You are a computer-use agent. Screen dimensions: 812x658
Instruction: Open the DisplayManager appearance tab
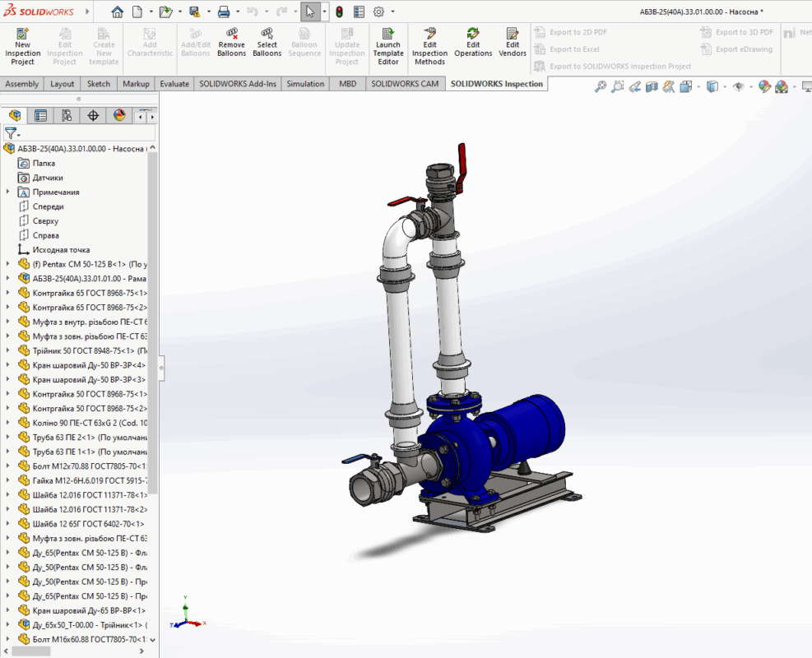[119, 116]
